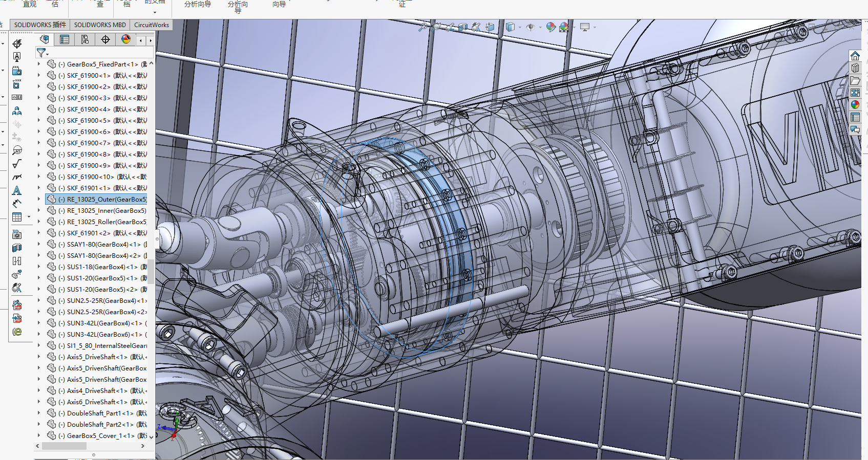Open the SOLIDWORKS Forum task pane icon

click(855, 129)
